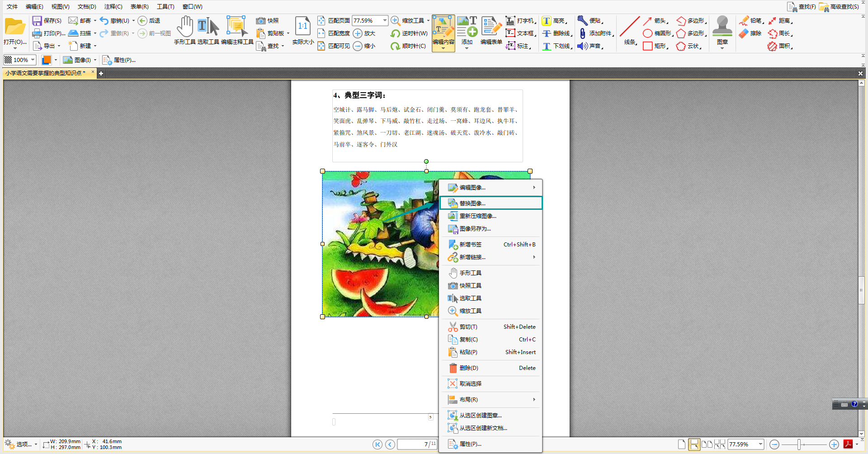Click Add Attachment (添加附件) tool

pos(595,33)
